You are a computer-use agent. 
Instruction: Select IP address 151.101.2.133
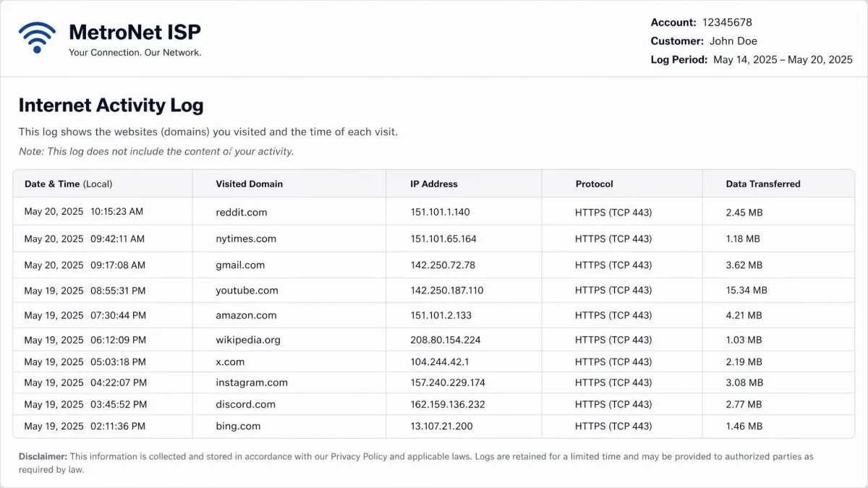tap(441, 315)
